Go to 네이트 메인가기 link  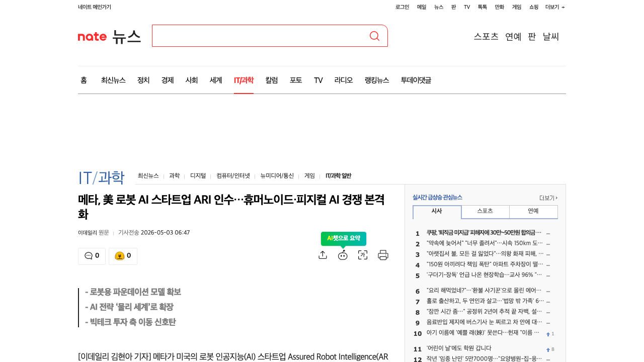coord(95,7)
